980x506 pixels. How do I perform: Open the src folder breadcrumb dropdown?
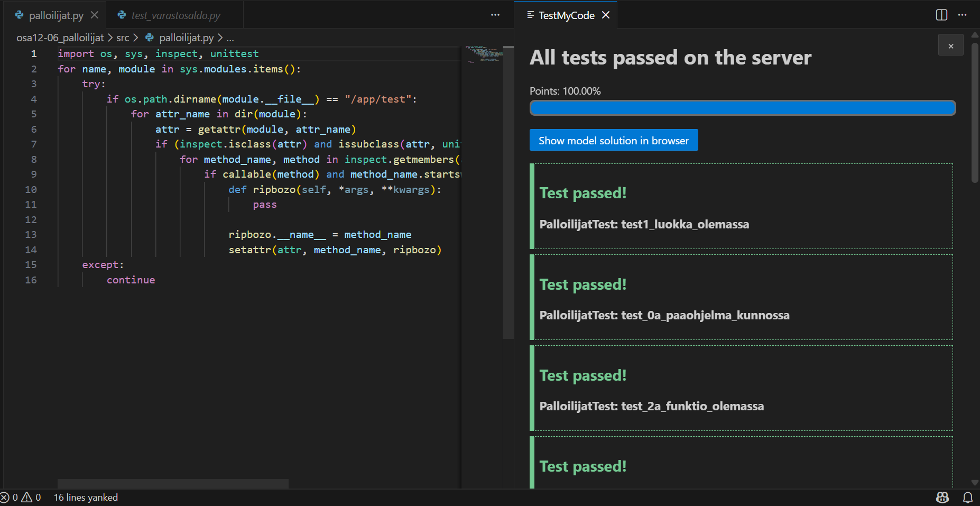(x=123, y=38)
